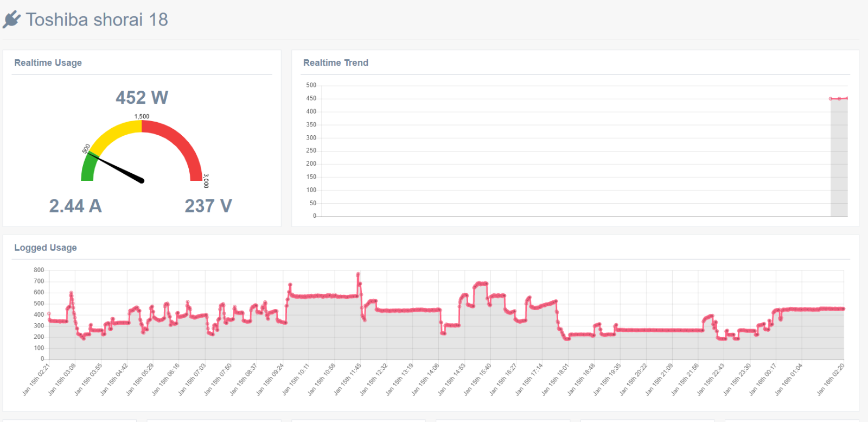Click the highest spike near 11:45 in Logged Usage
This screenshot has height=422, width=868.
(x=358, y=274)
